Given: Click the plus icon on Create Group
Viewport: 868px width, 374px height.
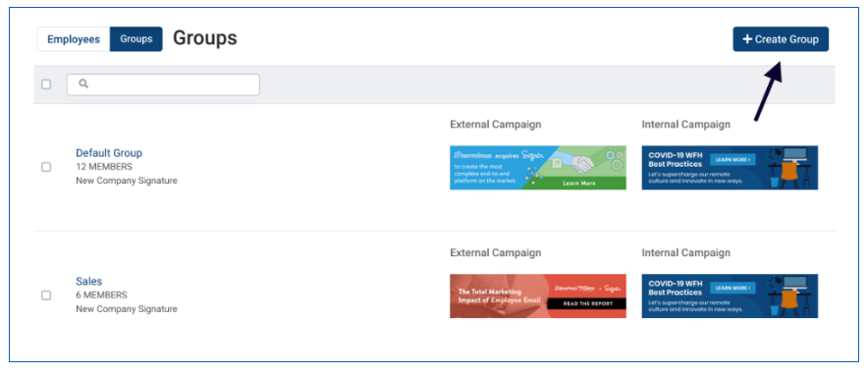Looking at the screenshot, I should coord(747,39).
